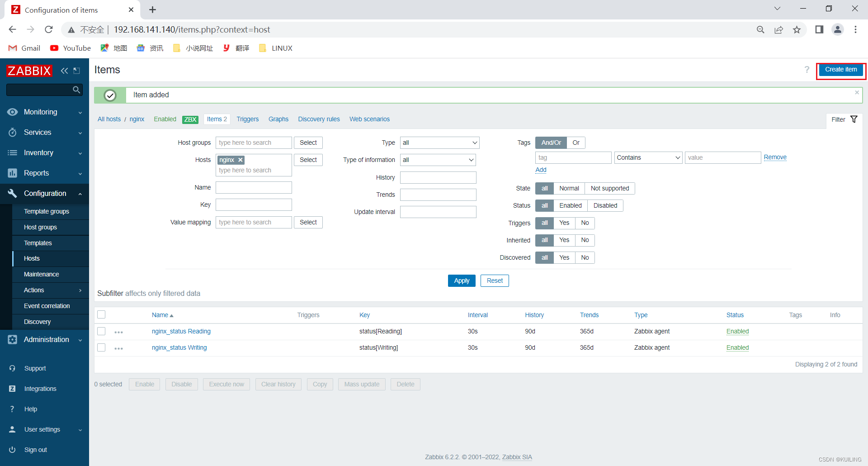Viewport: 868px width, 466px height.
Task: Set Status filter to Disabled
Action: click(605, 205)
